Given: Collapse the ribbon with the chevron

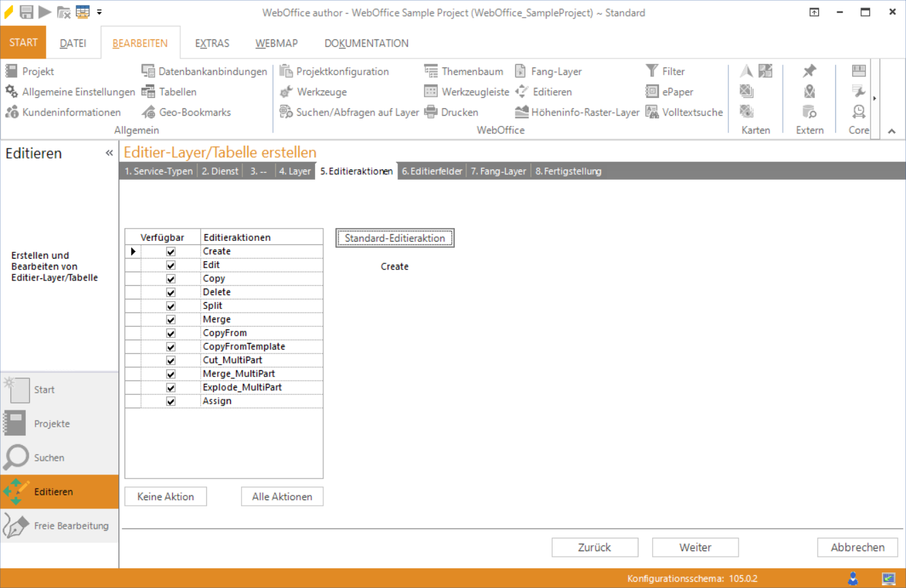Looking at the screenshot, I should click(x=892, y=131).
